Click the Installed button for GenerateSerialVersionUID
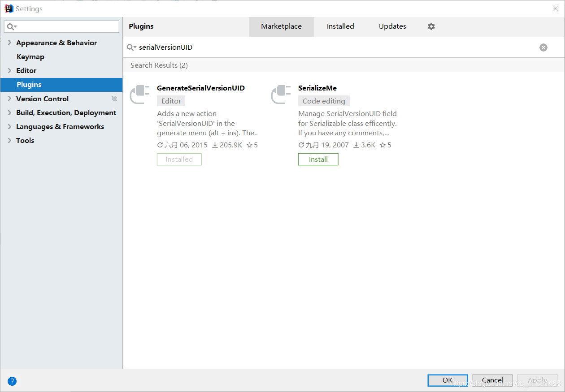Viewport: 565px width, 392px height. click(179, 159)
